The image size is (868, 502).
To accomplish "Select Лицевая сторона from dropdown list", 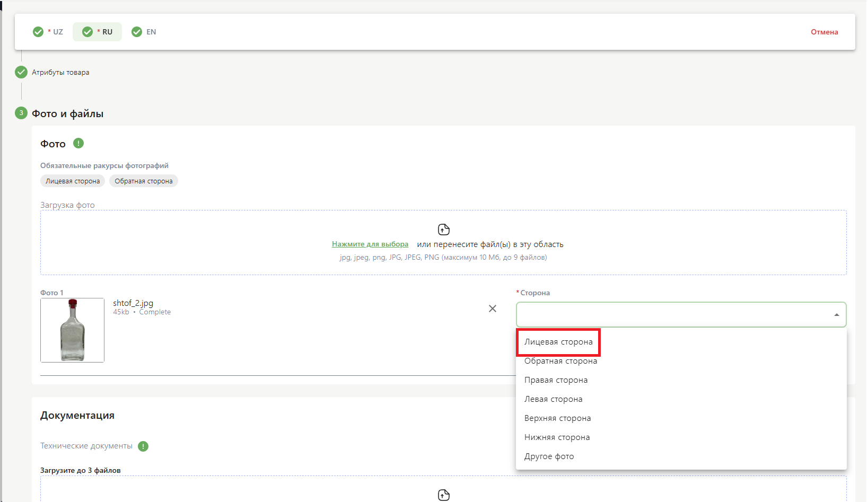I will tap(558, 342).
